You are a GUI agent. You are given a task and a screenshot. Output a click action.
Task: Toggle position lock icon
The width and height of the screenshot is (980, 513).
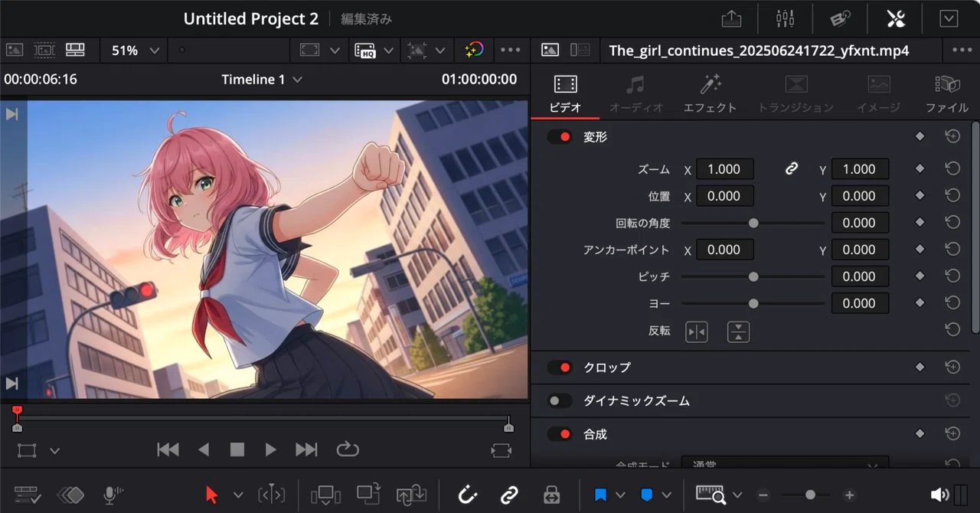[x=551, y=495]
